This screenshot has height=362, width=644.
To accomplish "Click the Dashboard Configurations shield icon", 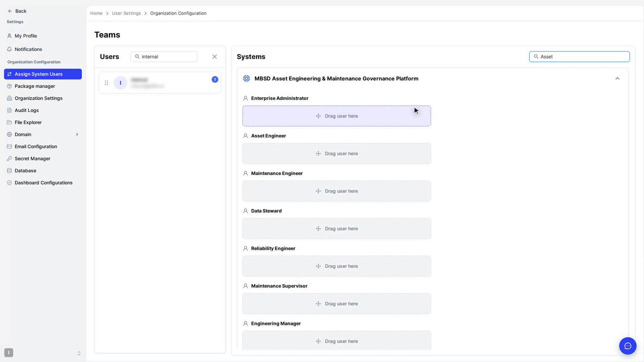I will (x=9, y=183).
